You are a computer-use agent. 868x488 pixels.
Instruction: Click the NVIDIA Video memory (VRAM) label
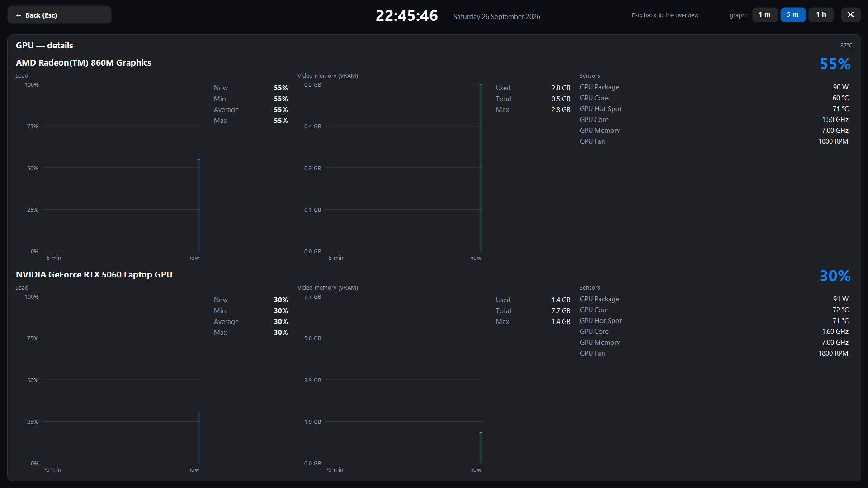(328, 288)
